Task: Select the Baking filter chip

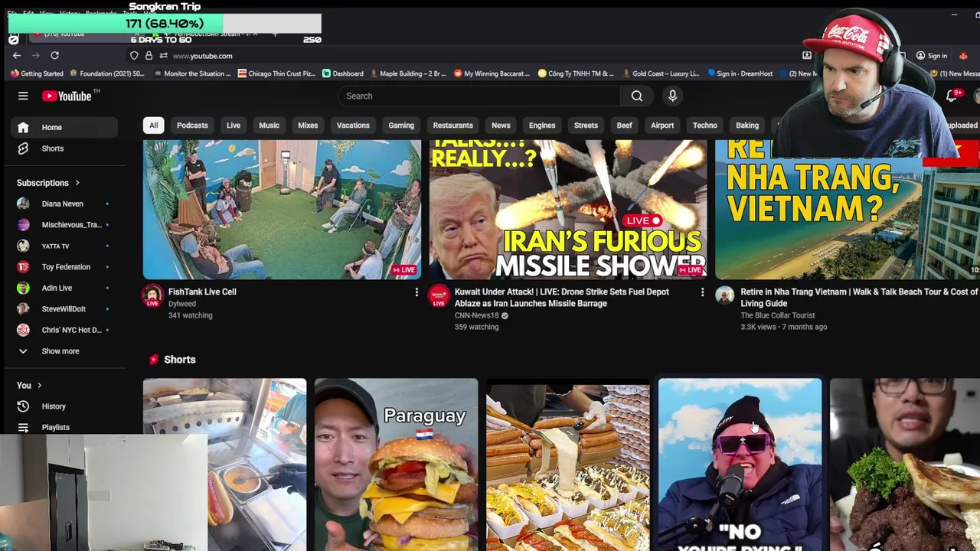Action: (747, 126)
